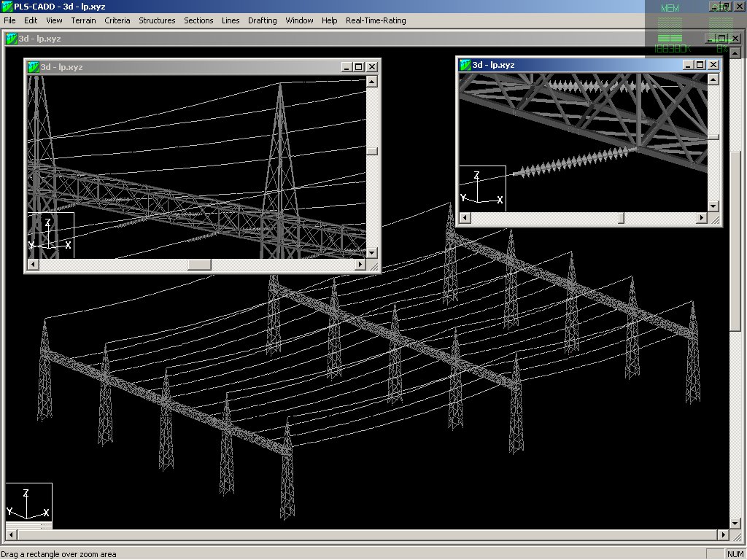The height and width of the screenshot is (560, 747).
Task: Open the Window menu
Action: [299, 20]
